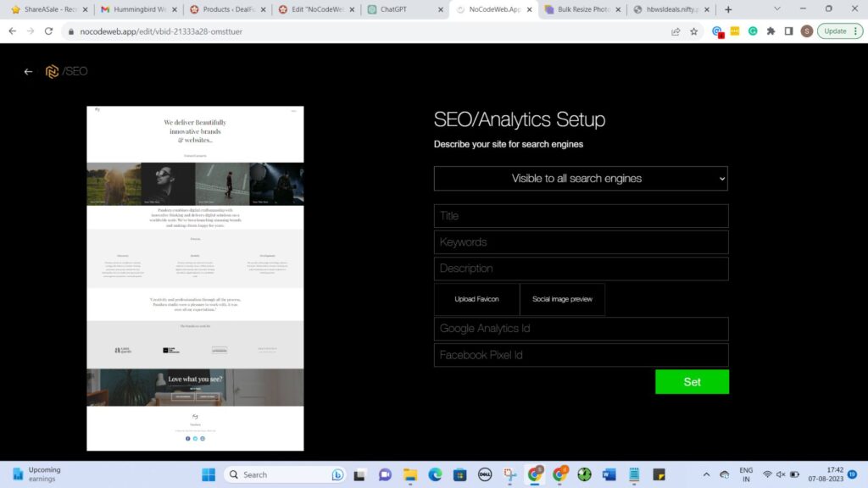868x488 pixels.
Task: Click the view site information padlock icon
Action: tap(72, 30)
